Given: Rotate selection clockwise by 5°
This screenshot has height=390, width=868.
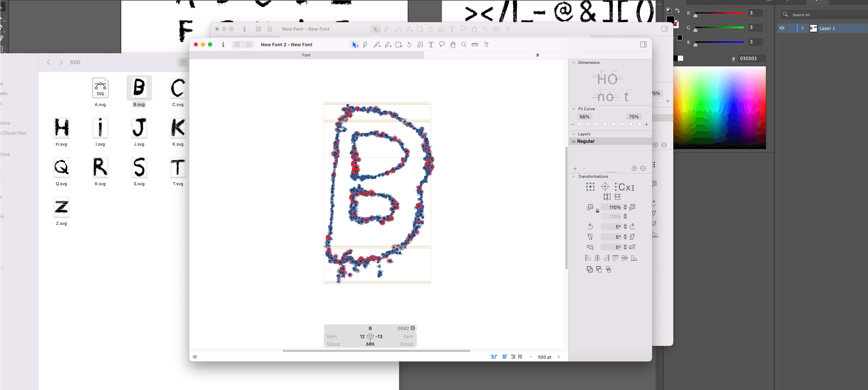Looking at the screenshot, I should click(x=632, y=226).
